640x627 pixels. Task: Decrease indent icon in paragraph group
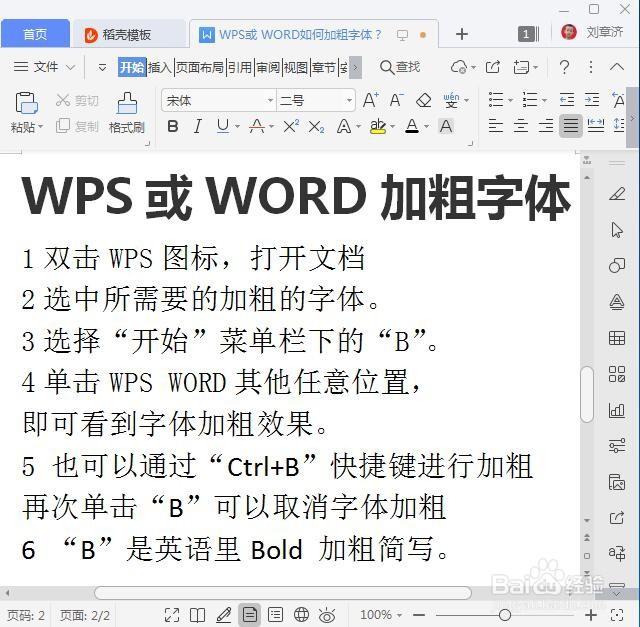tap(567, 100)
